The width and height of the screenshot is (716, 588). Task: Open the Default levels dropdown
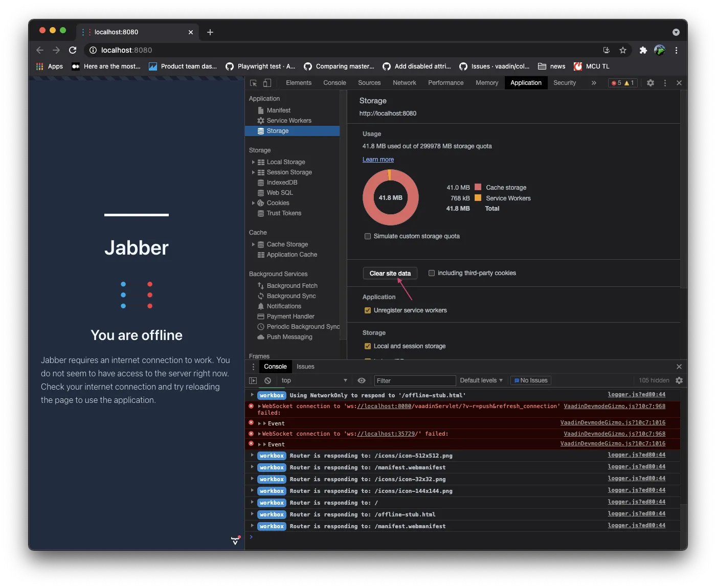(481, 380)
